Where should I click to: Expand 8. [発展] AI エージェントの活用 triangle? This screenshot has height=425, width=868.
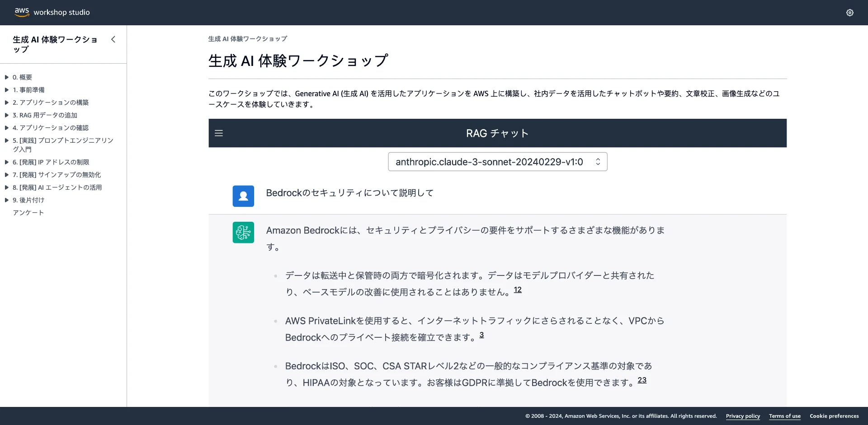[7, 187]
